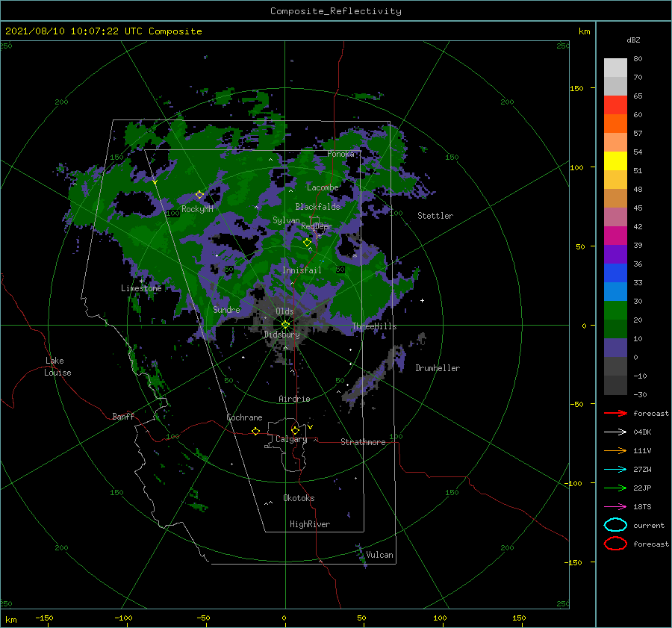Click the Olds town label
672x628 pixels.
(284, 311)
